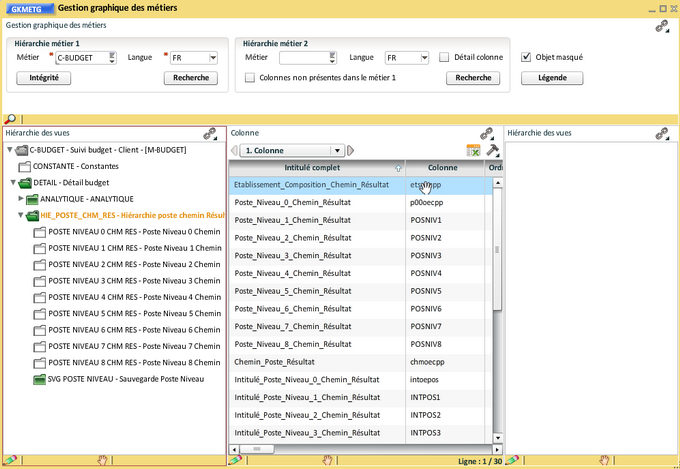
Task: Click the Légende button
Action: pyautogui.click(x=552, y=77)
